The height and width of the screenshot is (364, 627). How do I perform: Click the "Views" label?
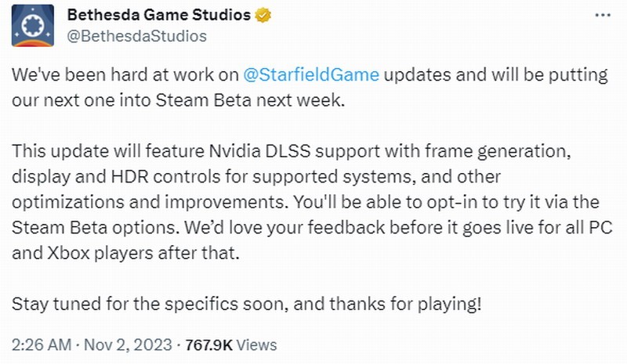click(256, 344)
